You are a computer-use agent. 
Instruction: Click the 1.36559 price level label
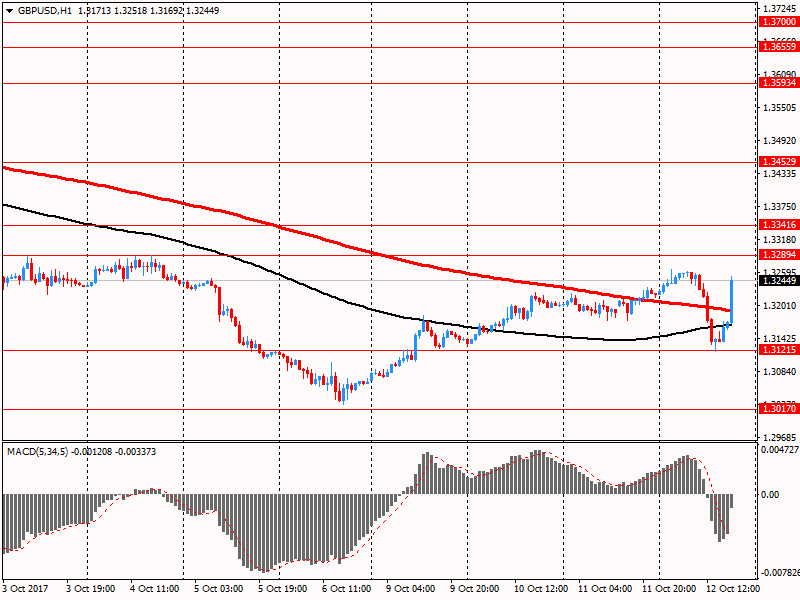click(x=779, y=47)
